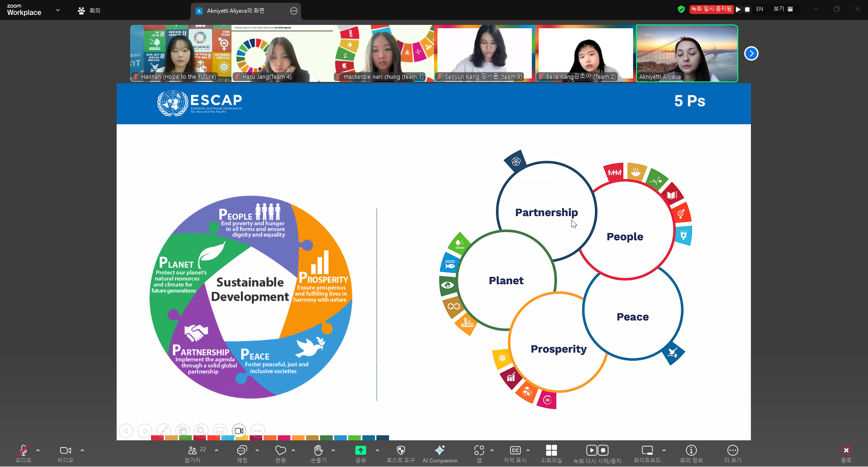Unmute the microphone with 오디오 button

24,454
